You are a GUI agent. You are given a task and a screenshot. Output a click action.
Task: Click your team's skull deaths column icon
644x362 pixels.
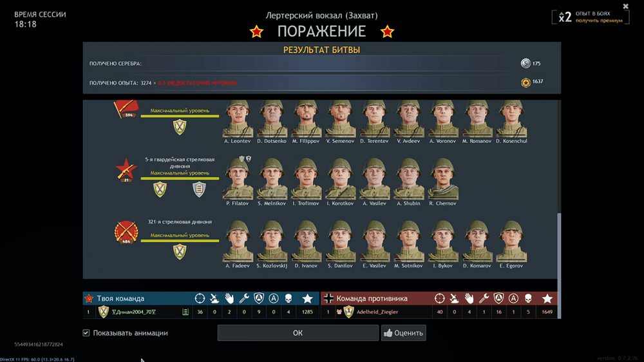coord(289,298)
